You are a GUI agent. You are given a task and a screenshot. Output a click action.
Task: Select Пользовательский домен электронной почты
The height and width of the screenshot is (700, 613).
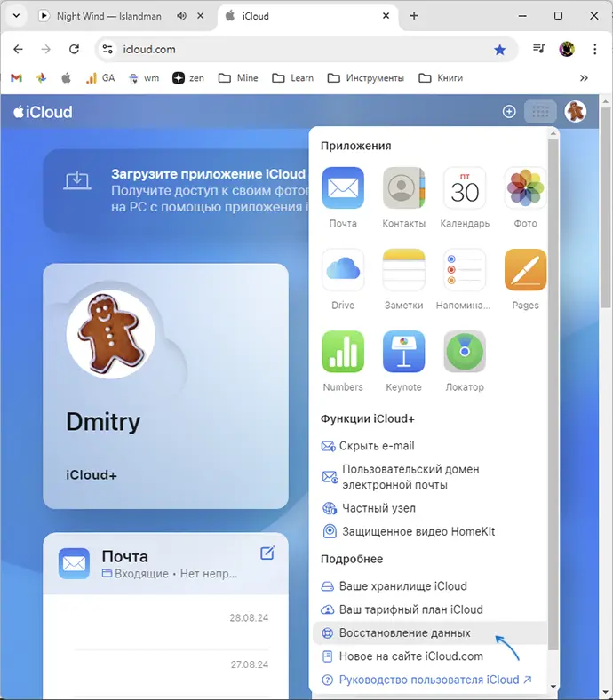[x=401, y=477]
